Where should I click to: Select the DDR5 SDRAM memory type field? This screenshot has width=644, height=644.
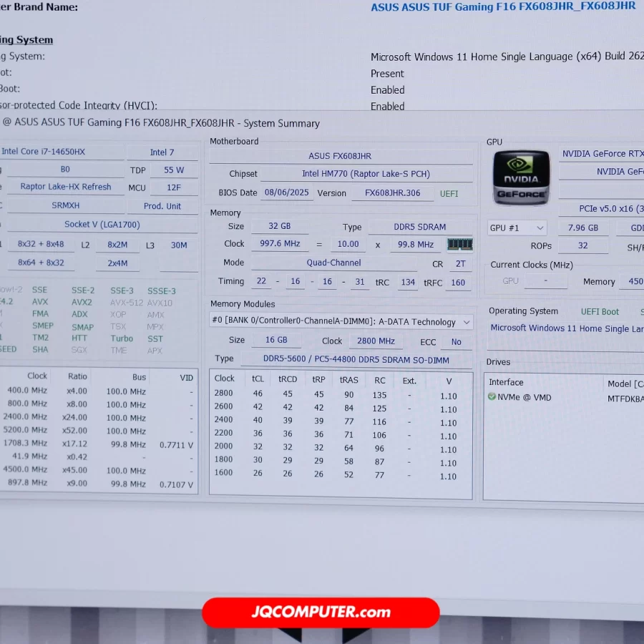coord(419,227)
